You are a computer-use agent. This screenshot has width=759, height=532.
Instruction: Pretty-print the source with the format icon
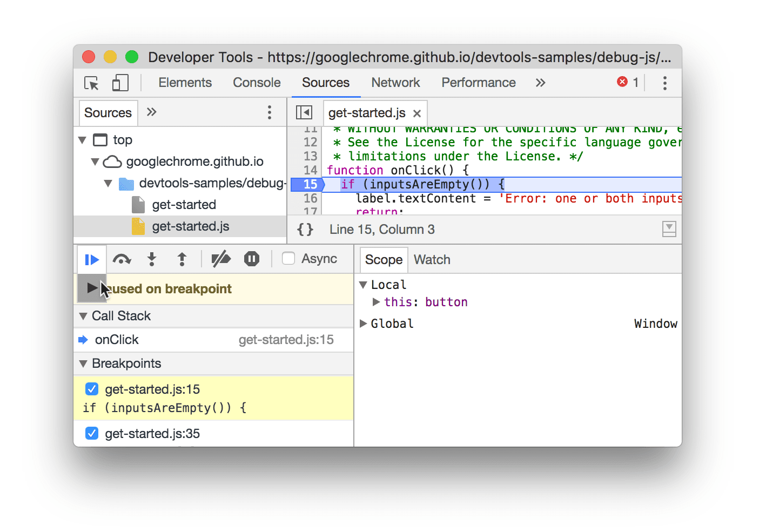(304, 229)
